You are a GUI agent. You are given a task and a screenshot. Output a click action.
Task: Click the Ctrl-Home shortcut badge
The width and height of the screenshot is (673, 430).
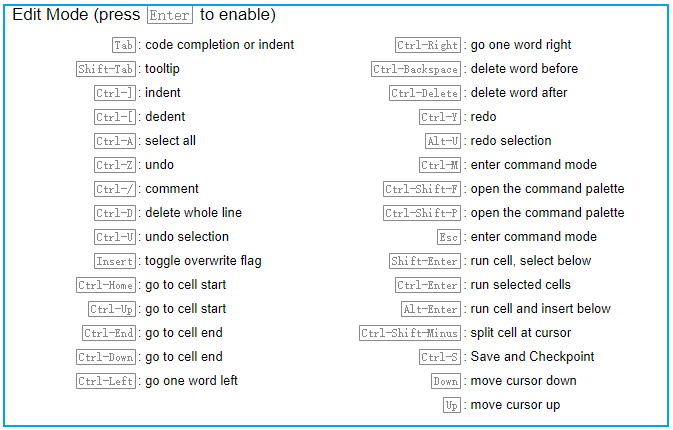(x=106, y=285)
